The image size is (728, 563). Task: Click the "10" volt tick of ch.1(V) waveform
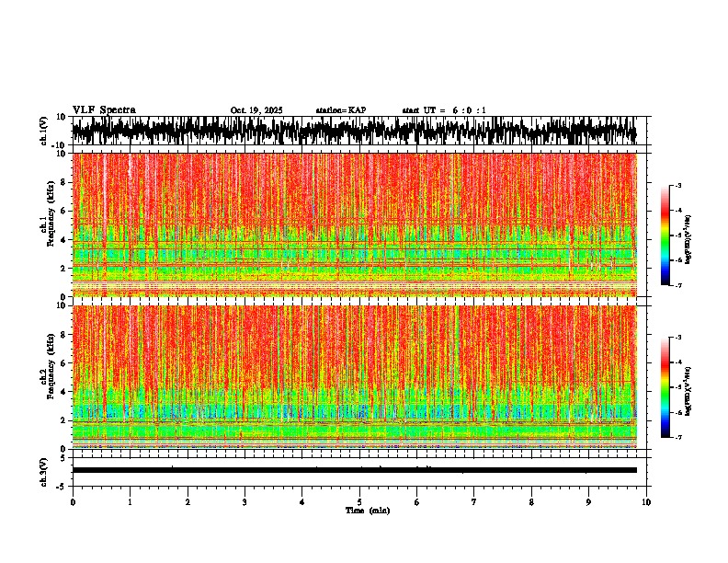pyautogui.click(x=62, y=117)
